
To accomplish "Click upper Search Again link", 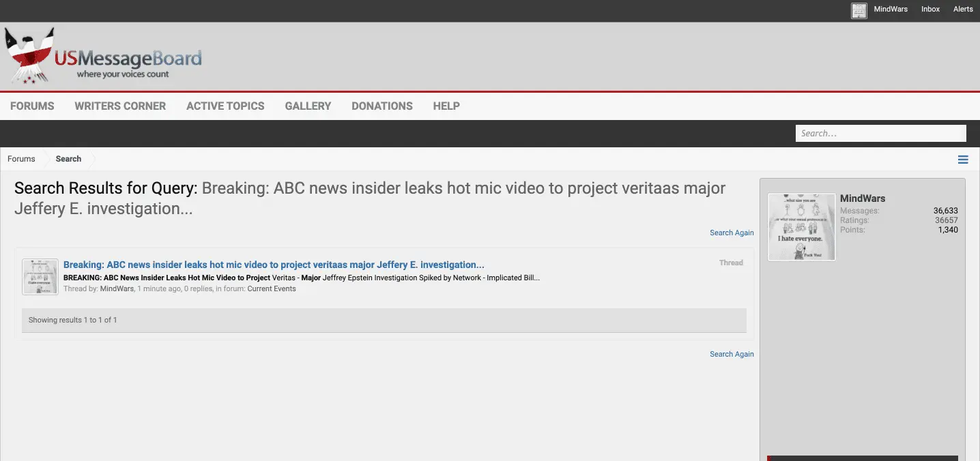I will click(732, 233).
